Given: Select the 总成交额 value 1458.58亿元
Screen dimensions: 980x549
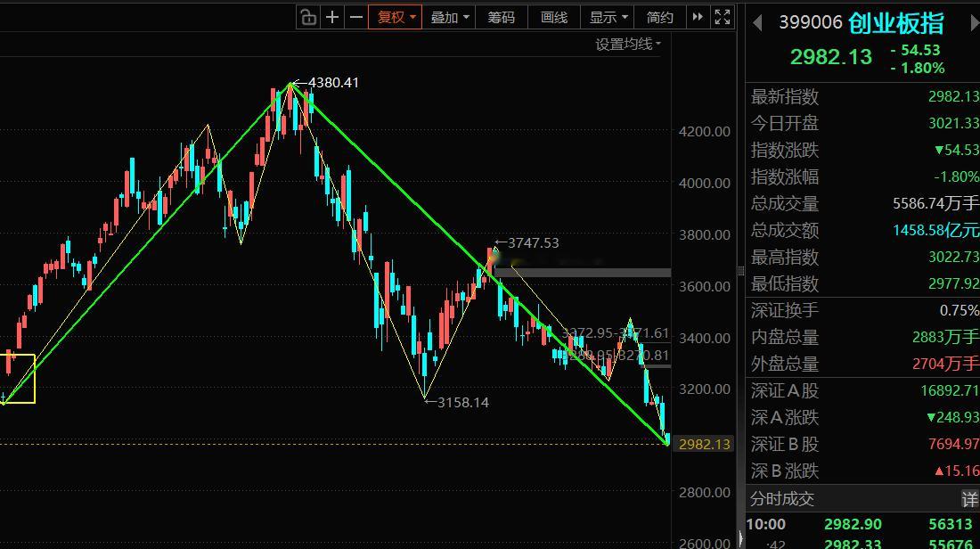Looking at the screenshot, I should (935, 230).
